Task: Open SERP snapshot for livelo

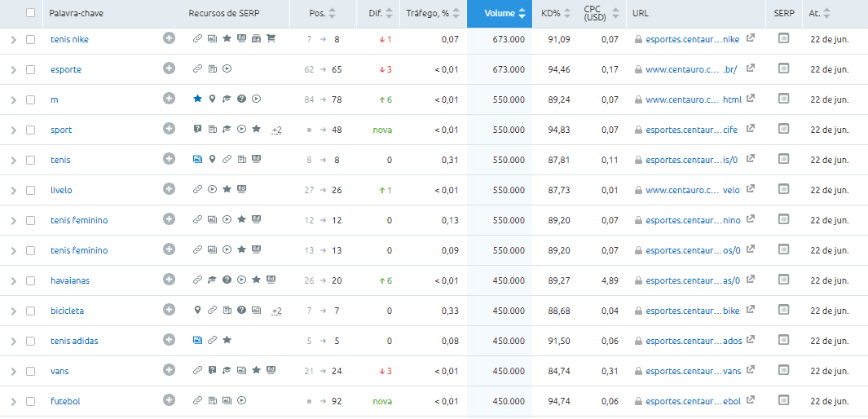Action: coord(783,189)
